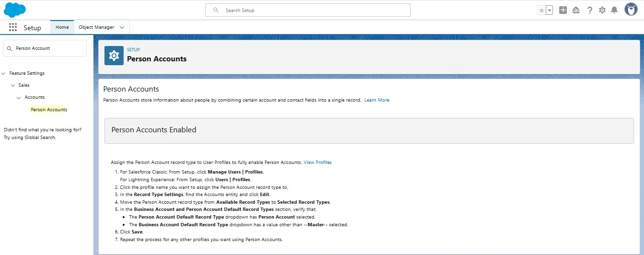Open the Global Actions plus icon
The height and width of the screenshot is (255, 644).
(563, 10)
